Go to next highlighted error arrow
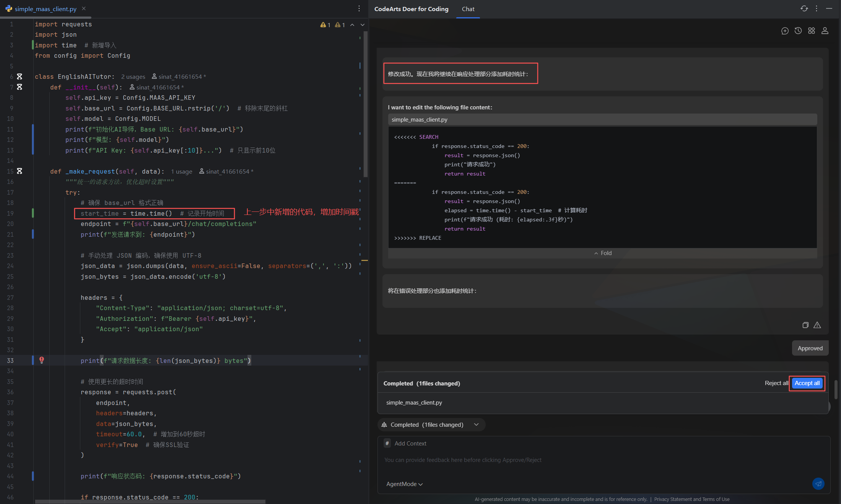This screenshot has width=841, height=504. point(363,25)
